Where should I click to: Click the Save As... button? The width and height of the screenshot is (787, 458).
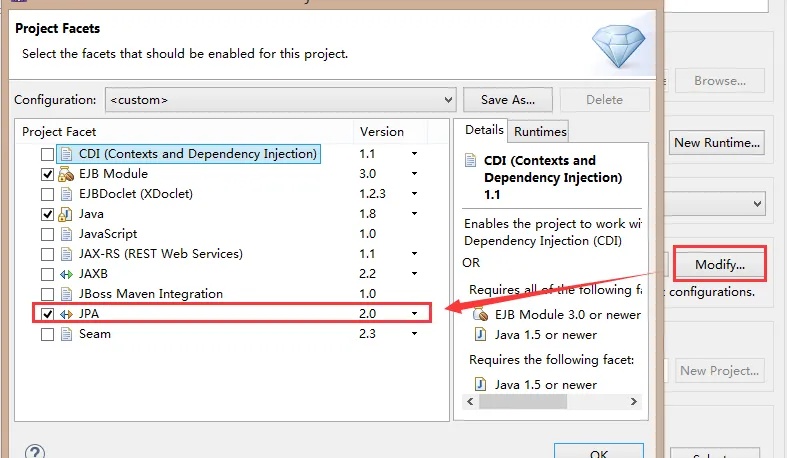[x=507, y=100]
